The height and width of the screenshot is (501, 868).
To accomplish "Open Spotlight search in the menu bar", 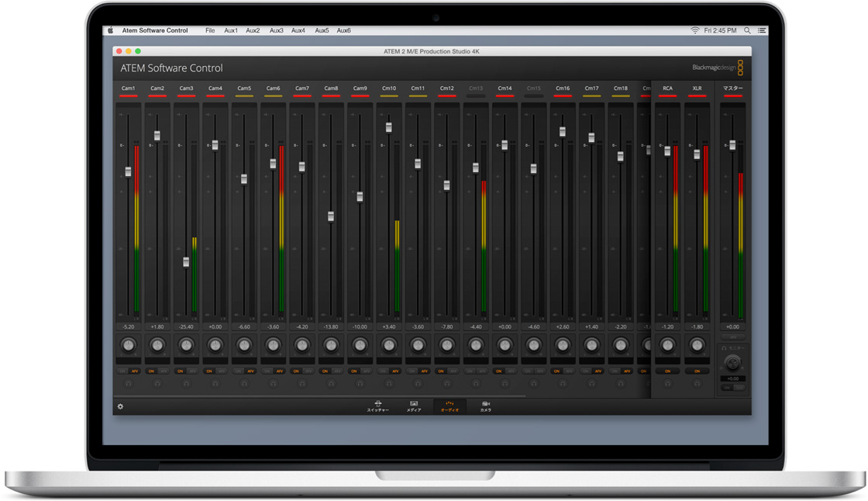I will tap(747, 30).
